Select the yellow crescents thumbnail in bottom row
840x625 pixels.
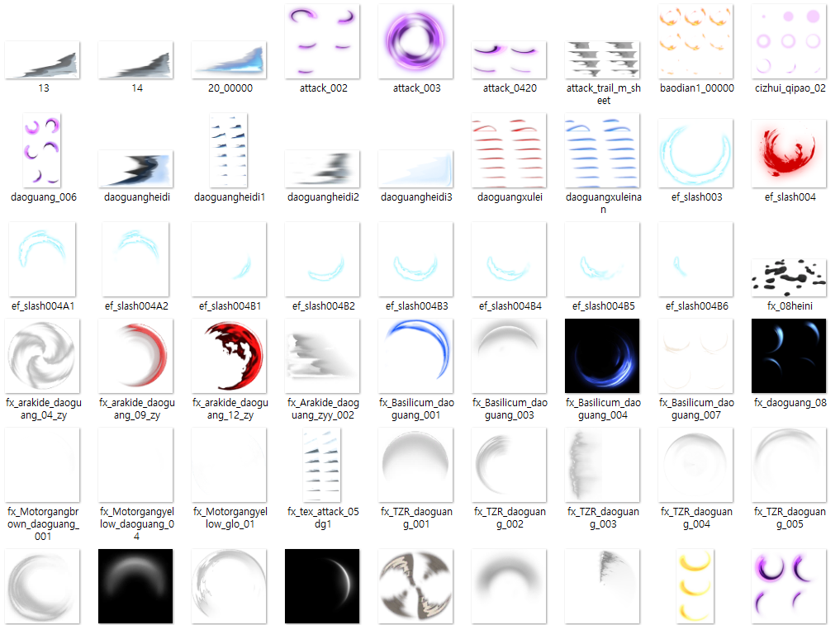(x=695, y=586)
